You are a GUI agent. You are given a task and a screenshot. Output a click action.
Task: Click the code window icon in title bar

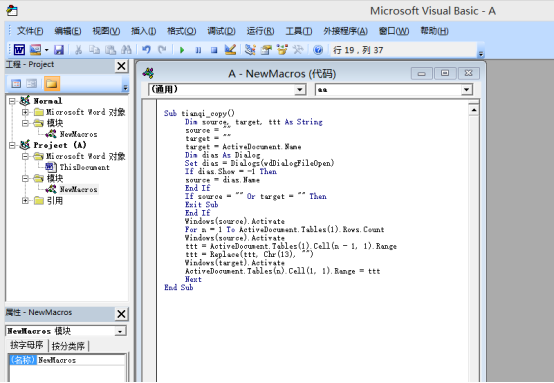(x=148, y=73)
